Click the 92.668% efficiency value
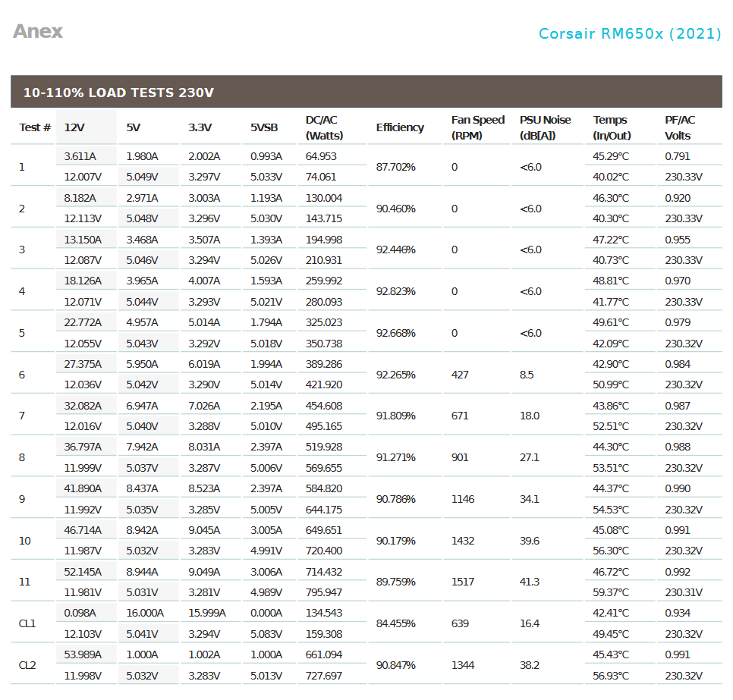733x700 pixels. pyautogui.click(x=395, y=333)
